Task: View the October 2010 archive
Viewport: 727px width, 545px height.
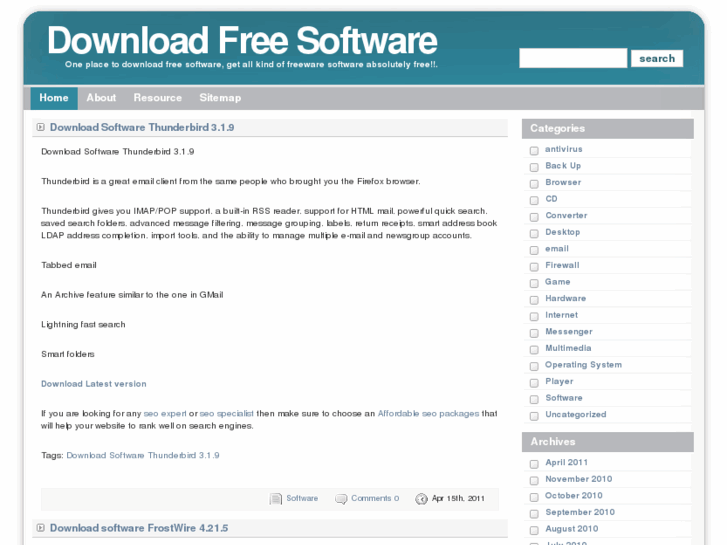Action: 574,495
